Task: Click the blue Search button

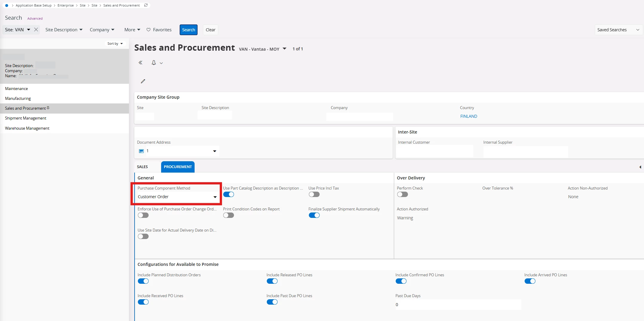Action: pos(189,30)
